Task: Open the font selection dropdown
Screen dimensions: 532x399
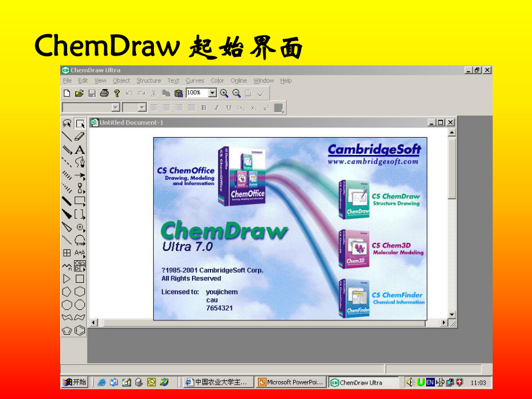Action: pos(115,108)
